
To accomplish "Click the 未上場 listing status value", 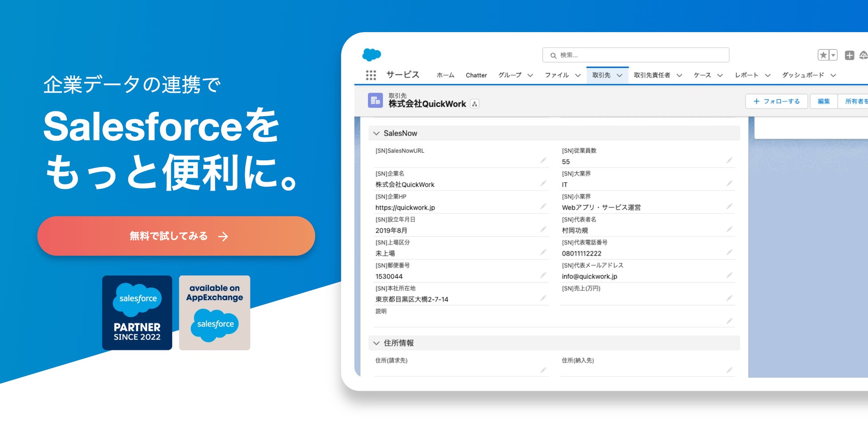I will point(385,253).
